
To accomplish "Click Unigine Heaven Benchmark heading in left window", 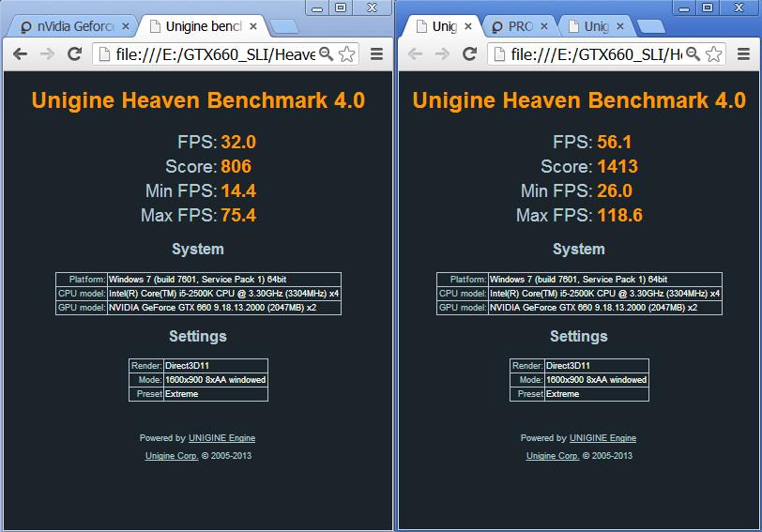I will (198, 100).
